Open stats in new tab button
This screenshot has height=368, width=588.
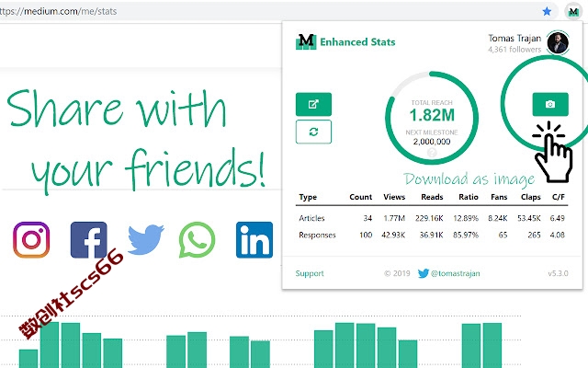tap(313, 104)
